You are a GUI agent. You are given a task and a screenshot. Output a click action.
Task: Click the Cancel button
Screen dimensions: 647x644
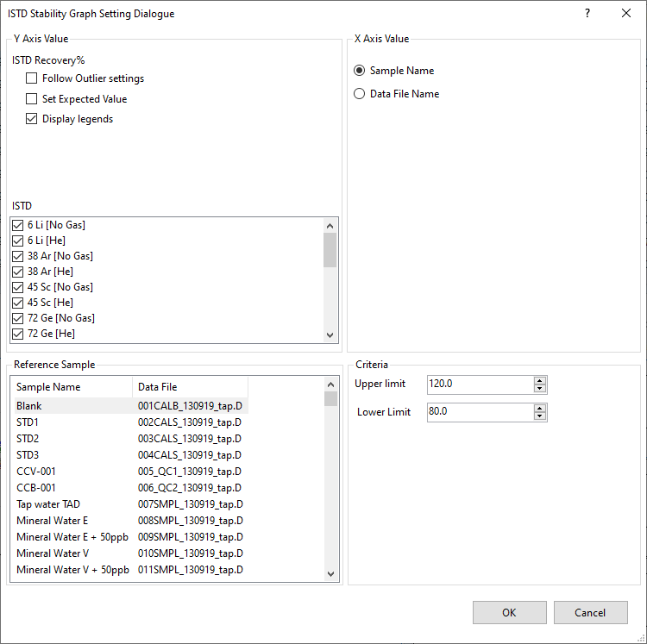pyautogui.click(x=590, y=612)
